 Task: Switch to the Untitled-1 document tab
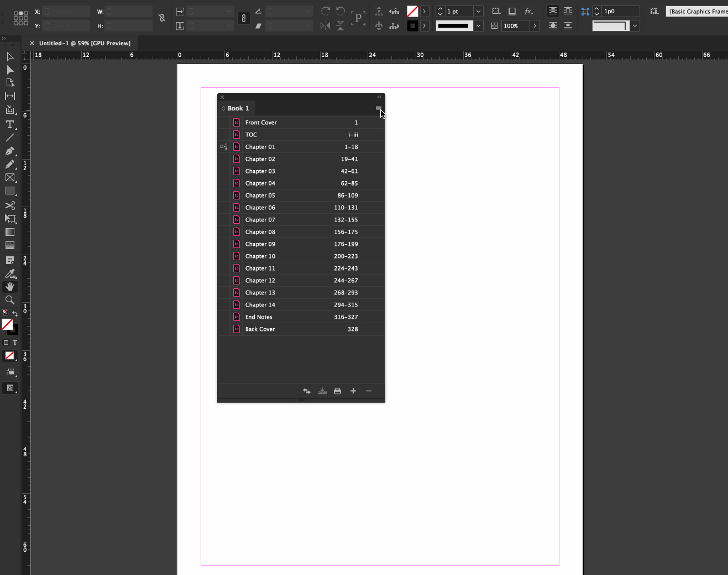pos(85,43)
